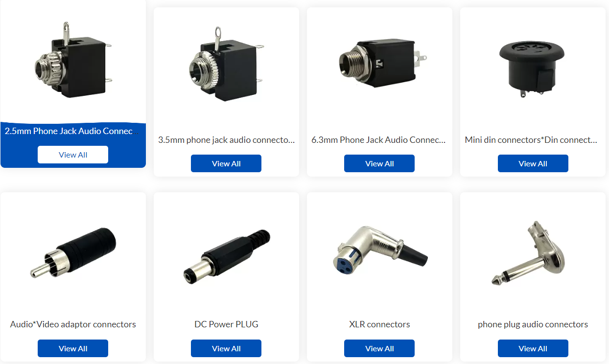Image resolution: width=609 pixels, height=364 pixels.
Task: View all 6.3mm Phone Jack Audio Connectors
Action: (x=379, y=163)
